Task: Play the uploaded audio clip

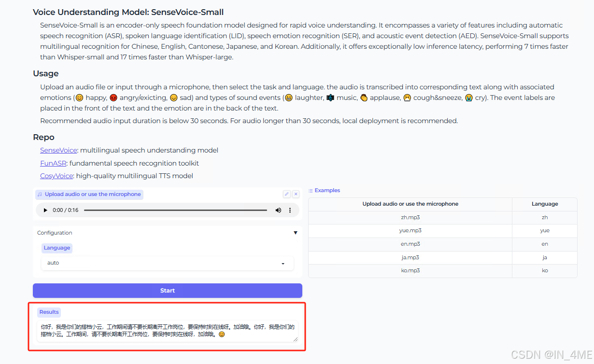Action: click(45, 210)
